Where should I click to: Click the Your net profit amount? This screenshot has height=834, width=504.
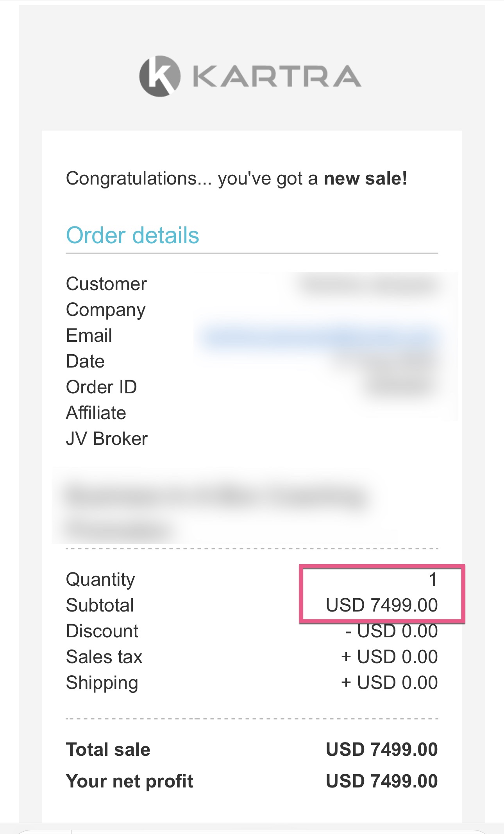click(381, 781)
